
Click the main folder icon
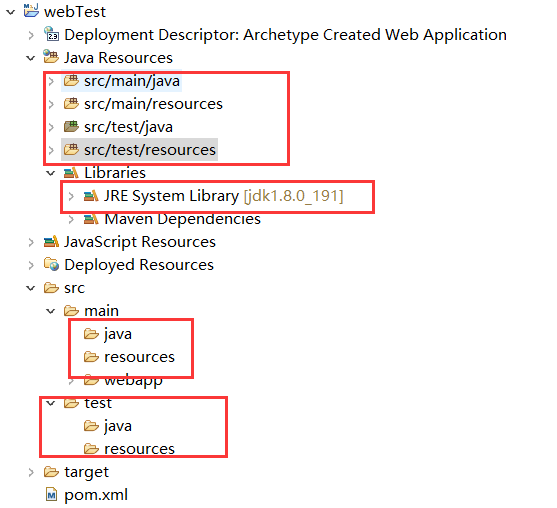(71, 311)
